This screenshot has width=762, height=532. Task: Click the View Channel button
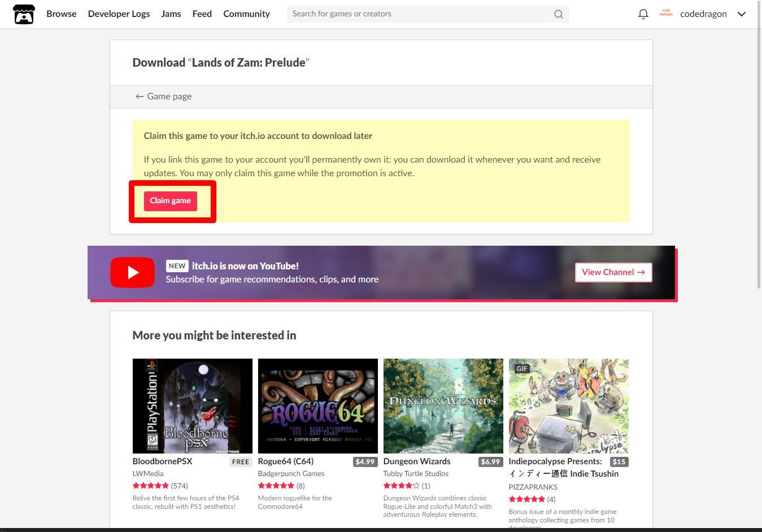click(x=613, y=272)
